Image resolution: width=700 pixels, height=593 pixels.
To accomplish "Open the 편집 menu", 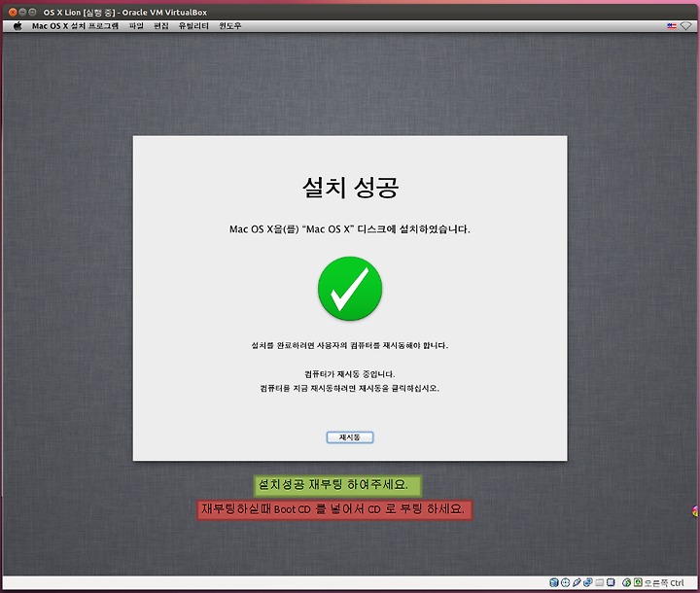I will pyautogui.click(x=161, y=26).
